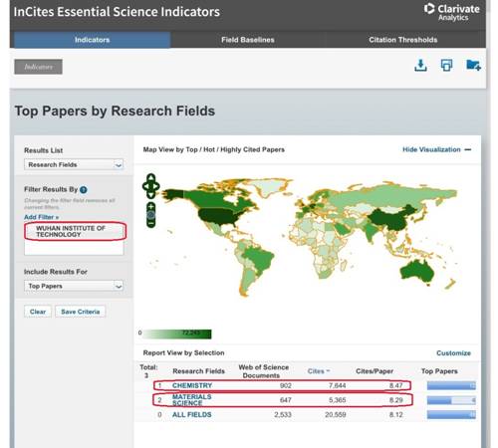Screen dimensions: 498x448
Task: Open the CHEMISTRY research field link
Action: (192, 385)
